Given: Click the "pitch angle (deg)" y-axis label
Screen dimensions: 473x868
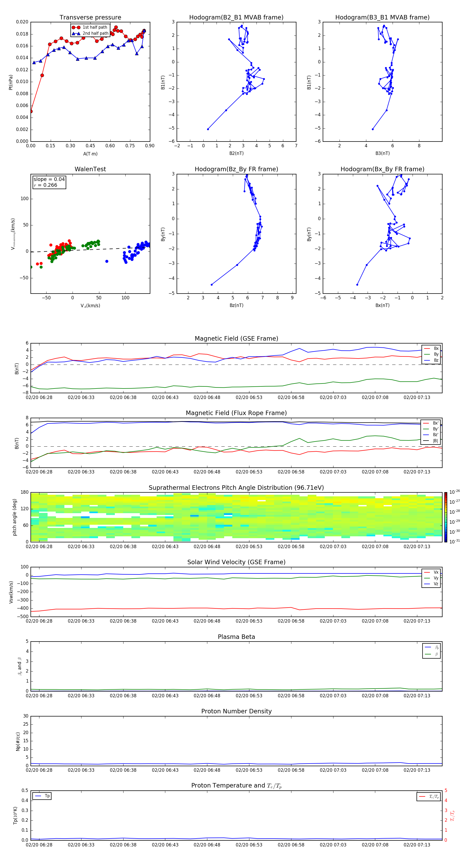Looking at the screenshot, I should click(x=14, y=517).
